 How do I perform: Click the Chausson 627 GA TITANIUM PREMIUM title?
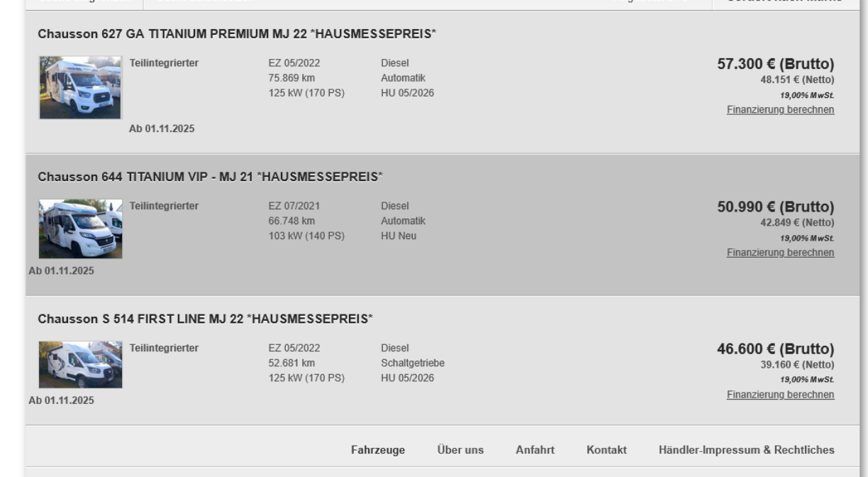point(237,33)
